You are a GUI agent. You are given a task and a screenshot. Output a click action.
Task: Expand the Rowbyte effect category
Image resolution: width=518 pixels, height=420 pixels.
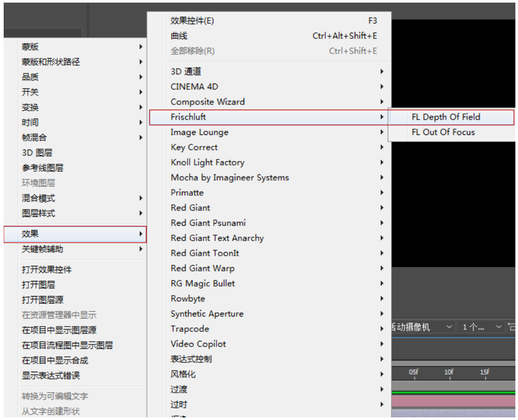pos(269,299)
